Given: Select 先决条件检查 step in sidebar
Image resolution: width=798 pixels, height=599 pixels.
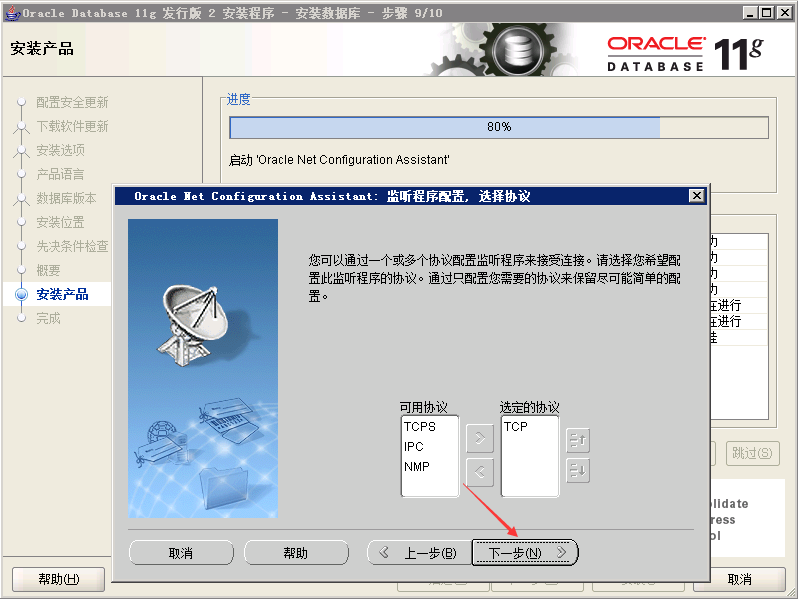Looking at the screenshot, I should pyautogui.click(x=72, y=246).
